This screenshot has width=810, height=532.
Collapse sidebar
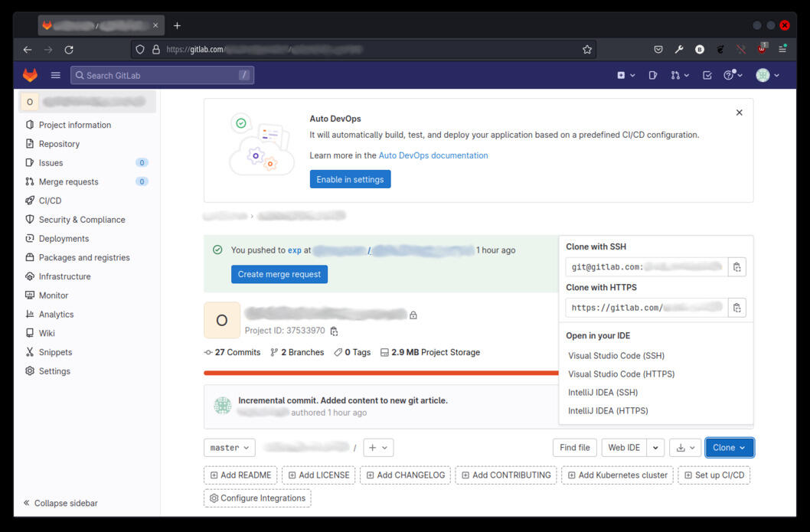pos(60,503)
